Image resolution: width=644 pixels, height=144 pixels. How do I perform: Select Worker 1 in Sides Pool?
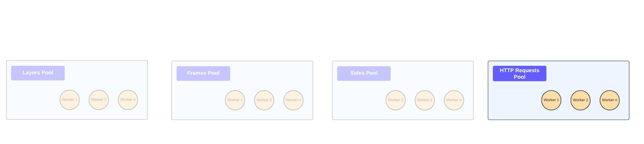click(396, 100)
